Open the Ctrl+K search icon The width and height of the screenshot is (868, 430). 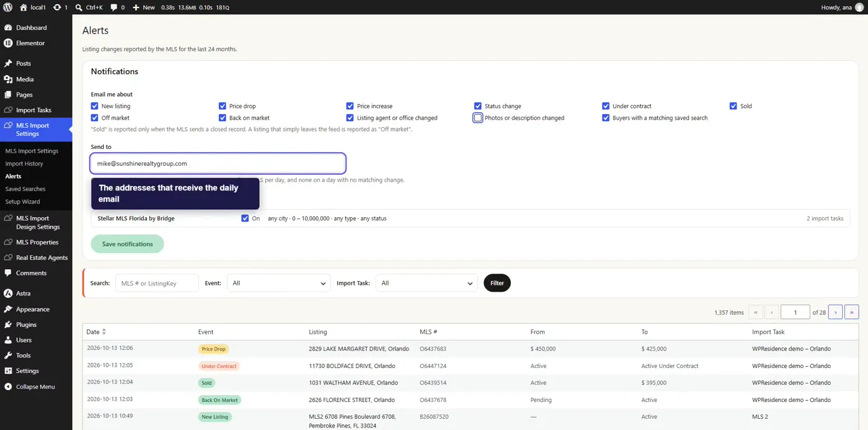(x=79, y=7)
